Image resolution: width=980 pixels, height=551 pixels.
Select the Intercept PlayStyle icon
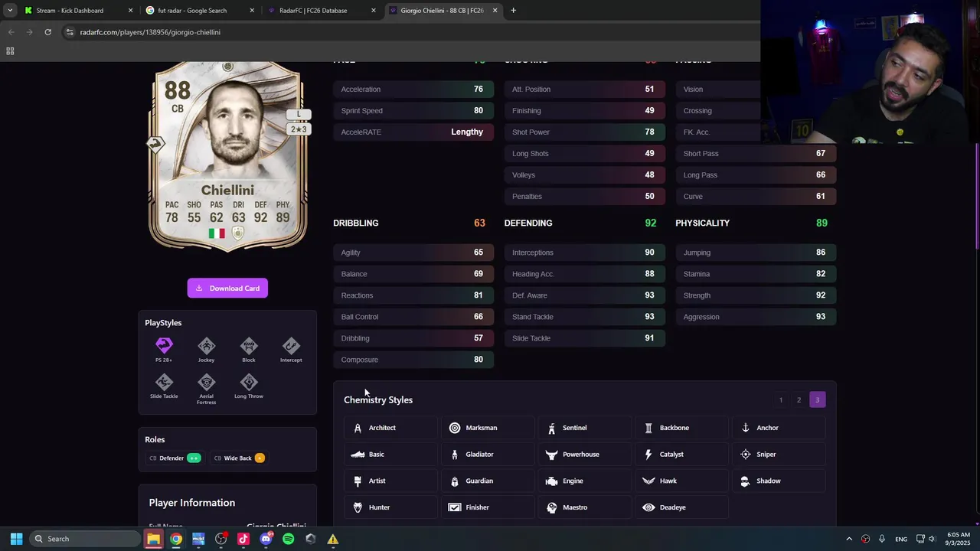click(291, 346)
